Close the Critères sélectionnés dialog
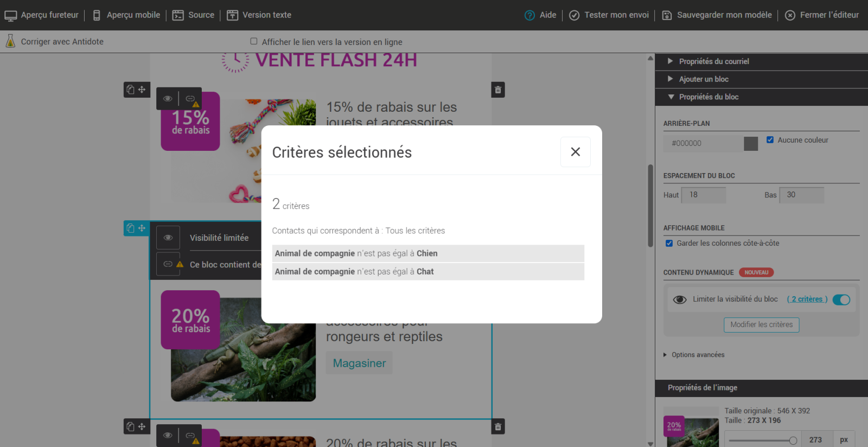868x447 pixels. pyautogui.click(x=575, y=152)
